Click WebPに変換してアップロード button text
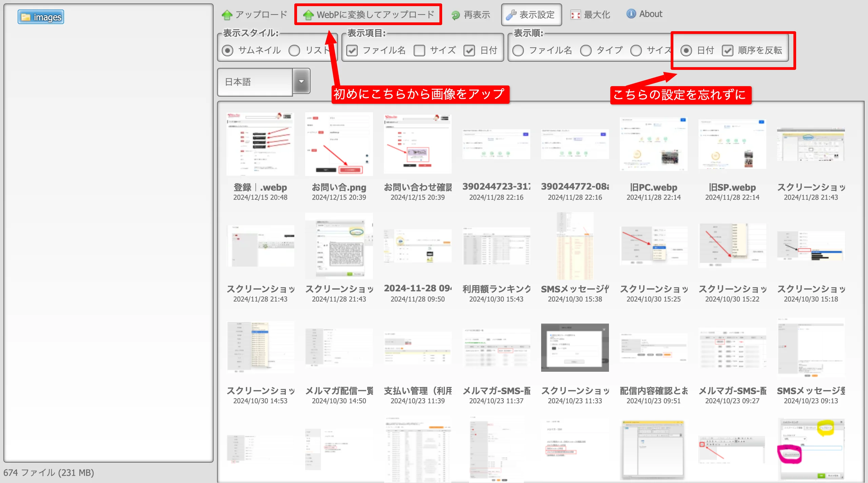Viewport: 868px width, 483px height. [376, 15]
